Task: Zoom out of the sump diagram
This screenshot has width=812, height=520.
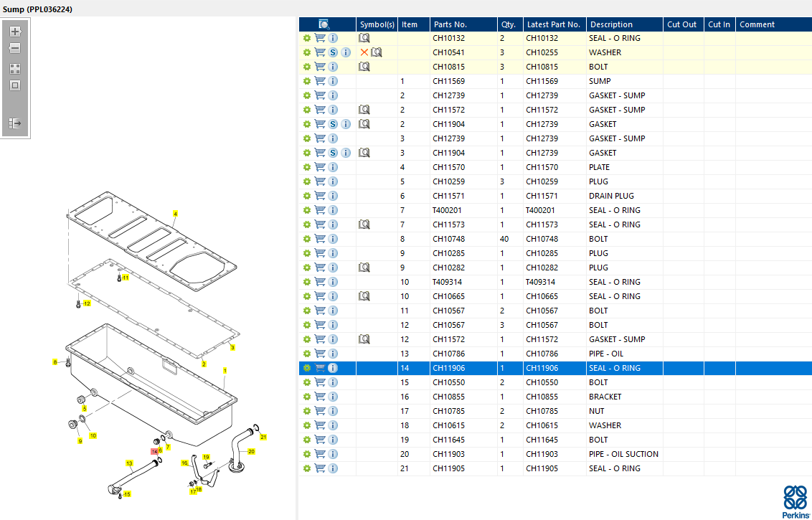Action: click(14, 48)
